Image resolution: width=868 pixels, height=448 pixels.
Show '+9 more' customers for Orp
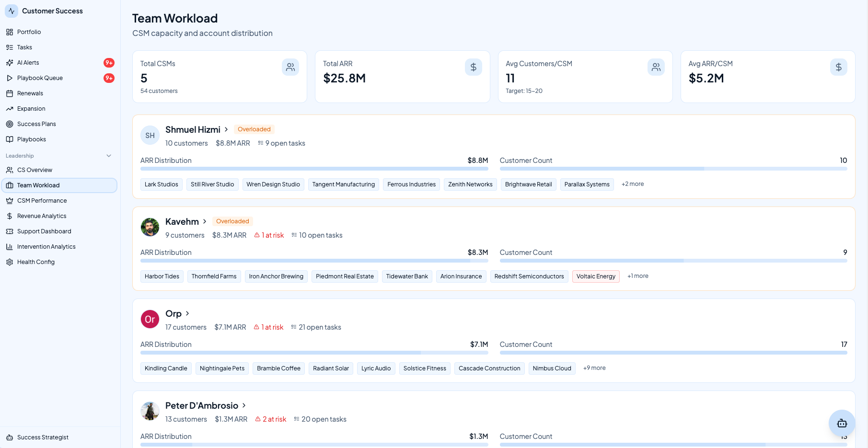594,368
